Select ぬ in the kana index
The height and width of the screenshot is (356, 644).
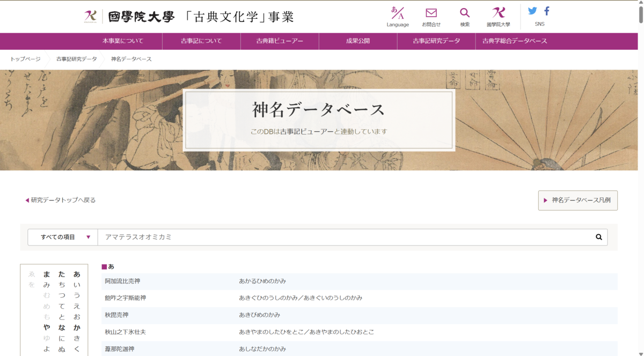click(62, 349)
